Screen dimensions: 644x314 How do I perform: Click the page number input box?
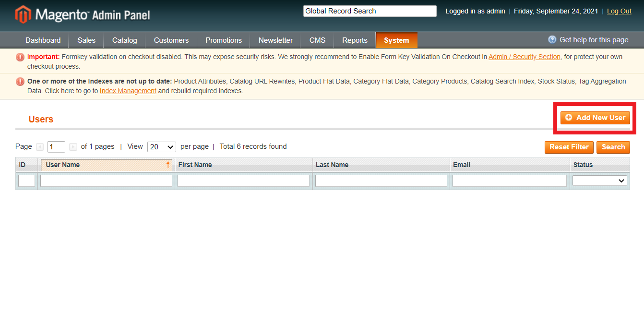coord(56,147)
